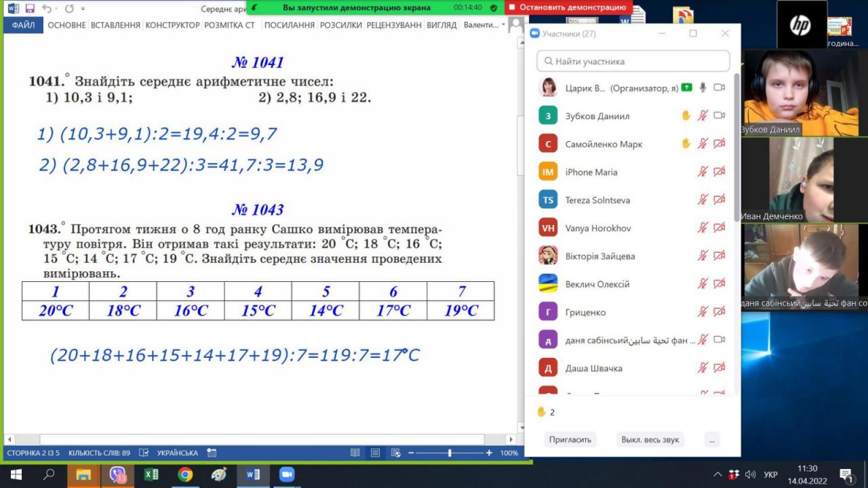Click the Save icon in Word
The height and width of the screenshot is (488, 868).
point(30,9)
